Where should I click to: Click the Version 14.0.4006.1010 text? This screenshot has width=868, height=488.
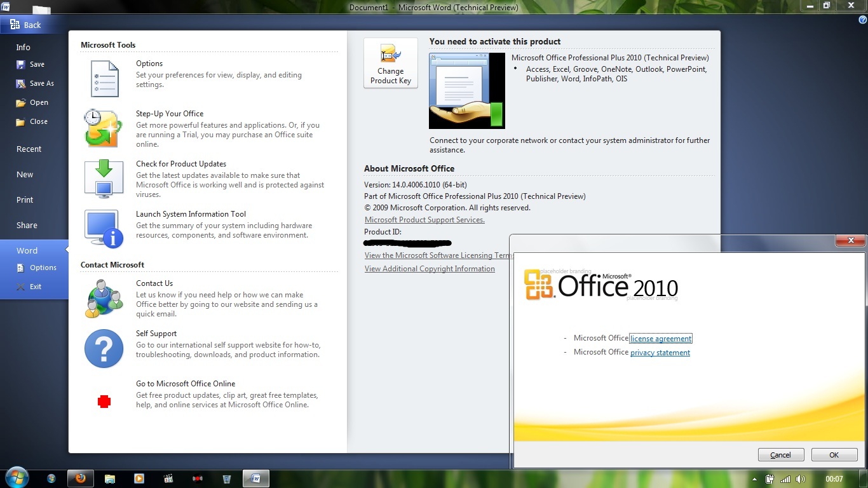point(416,185)
